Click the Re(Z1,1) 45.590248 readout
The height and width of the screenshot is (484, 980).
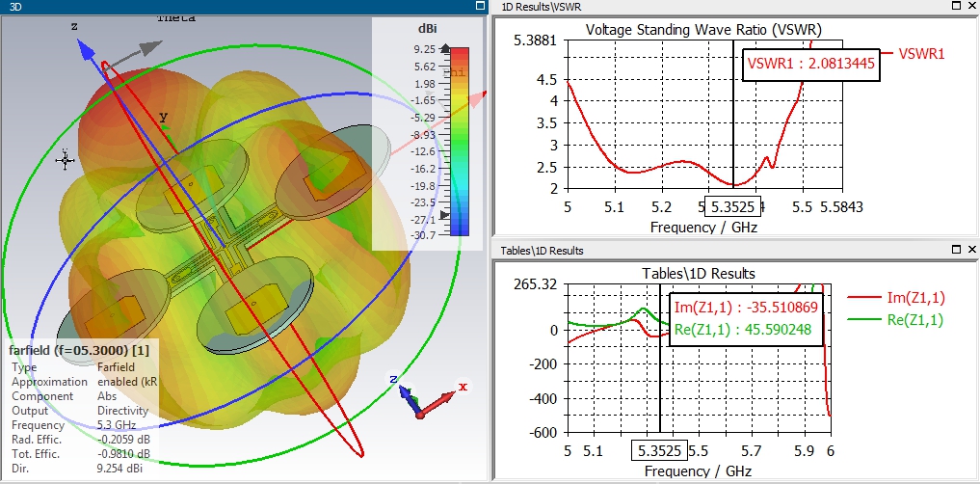pyautogui.click(x=743, y=329)
